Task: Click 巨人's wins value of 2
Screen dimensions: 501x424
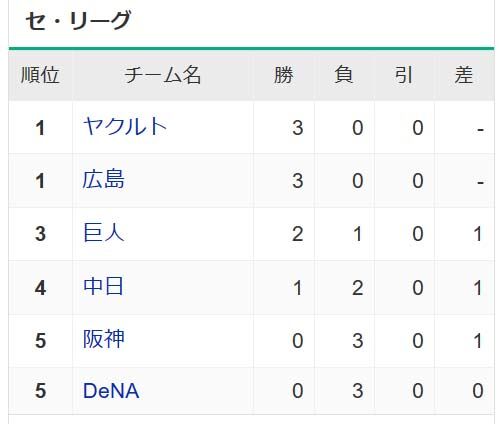Action: 298,234
